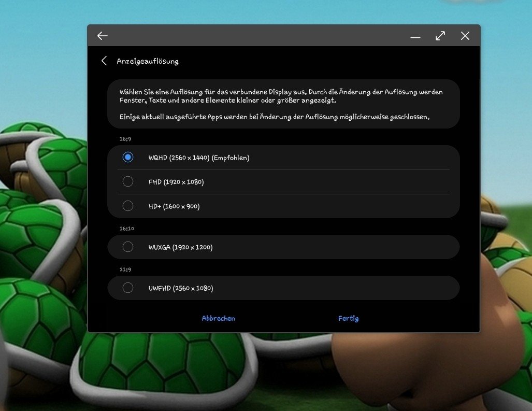532x411 pixels.
Task: Click the window back arrow in title bar
Action: coord(102,36)
